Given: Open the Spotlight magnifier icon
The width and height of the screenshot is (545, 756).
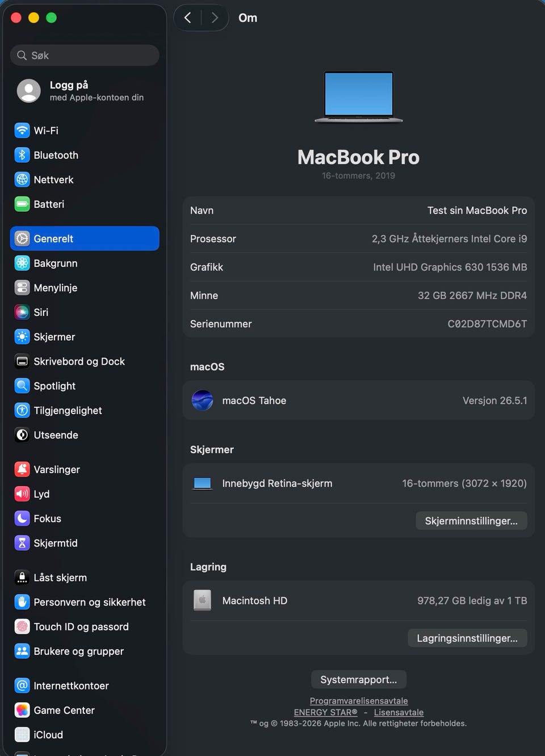Looking at the screenshot, I should click(22, 386).
